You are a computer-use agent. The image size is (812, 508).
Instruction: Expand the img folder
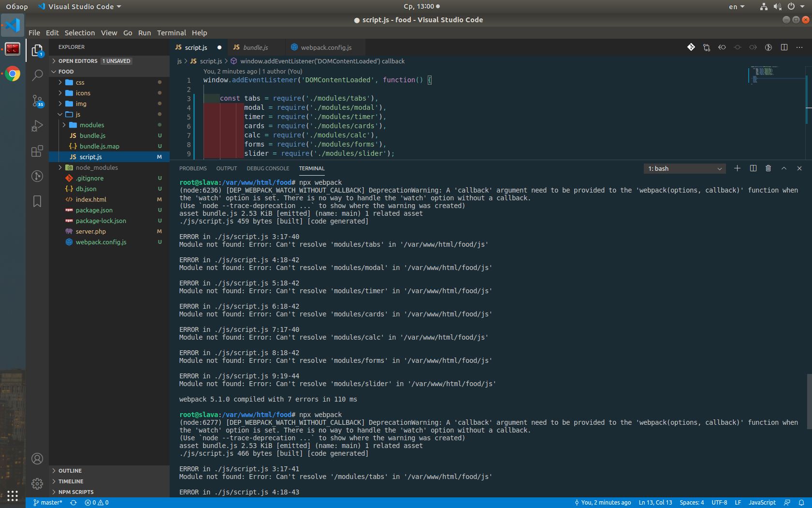109,104
